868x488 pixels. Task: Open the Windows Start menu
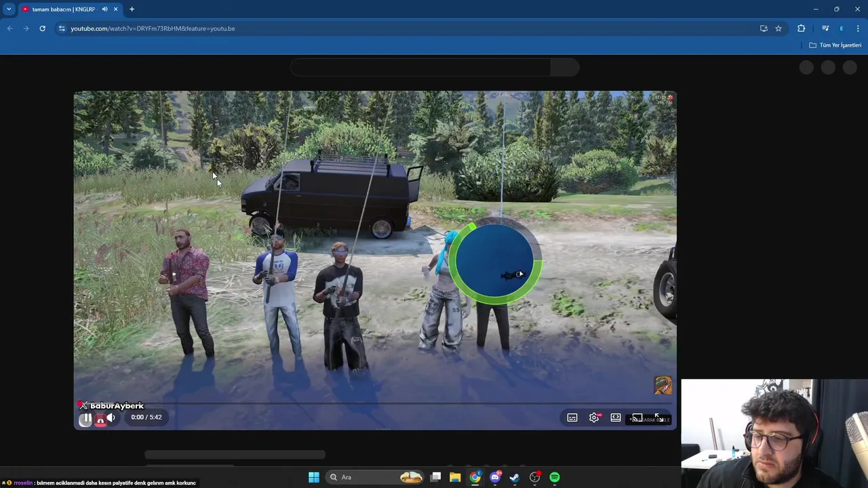click(x=314, y=477)
